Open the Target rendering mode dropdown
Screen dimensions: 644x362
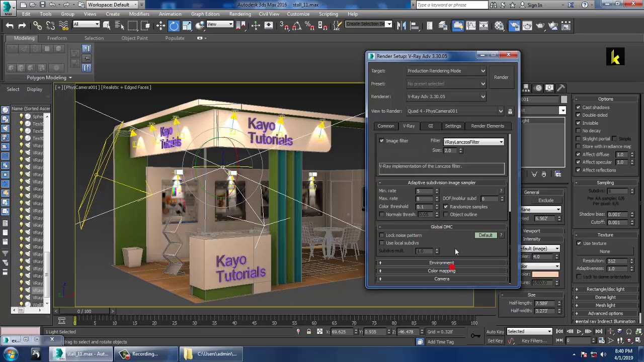(x=446, y=71)
